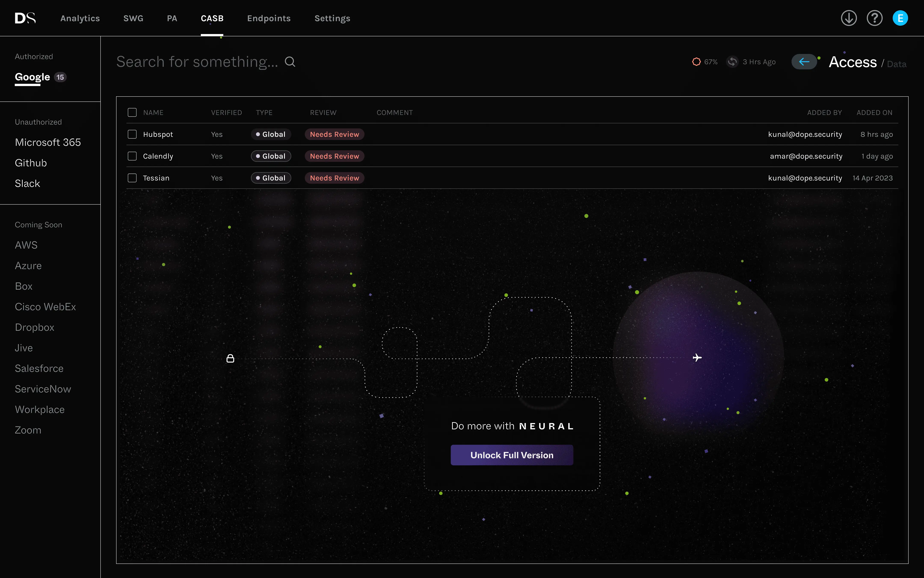Sort by the VERIFIED column header
The height and width of the screenshot is (578, 924).
(x=227, y=112)
